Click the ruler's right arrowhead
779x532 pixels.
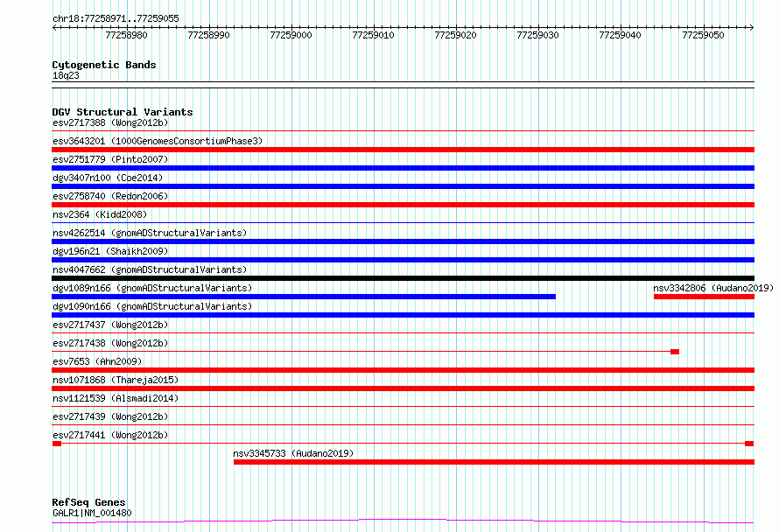coord(752,27)
